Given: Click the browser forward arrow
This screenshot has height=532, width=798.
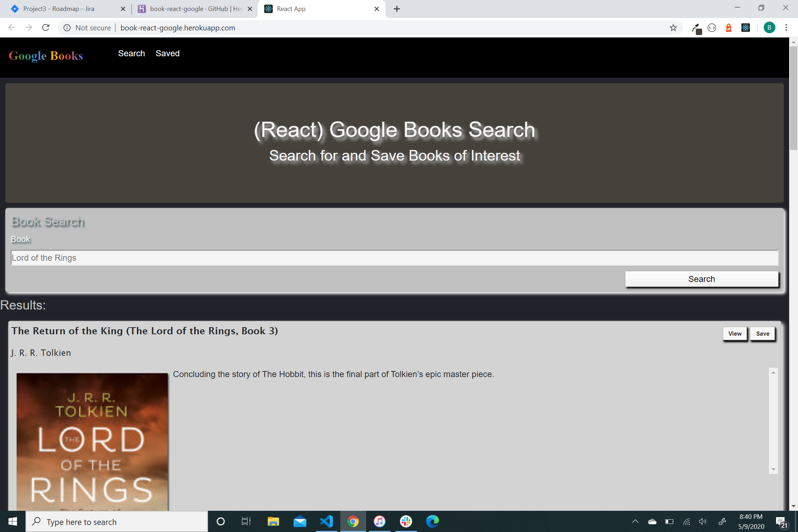Looking at the screenshot, I should [x=29, y=28].
